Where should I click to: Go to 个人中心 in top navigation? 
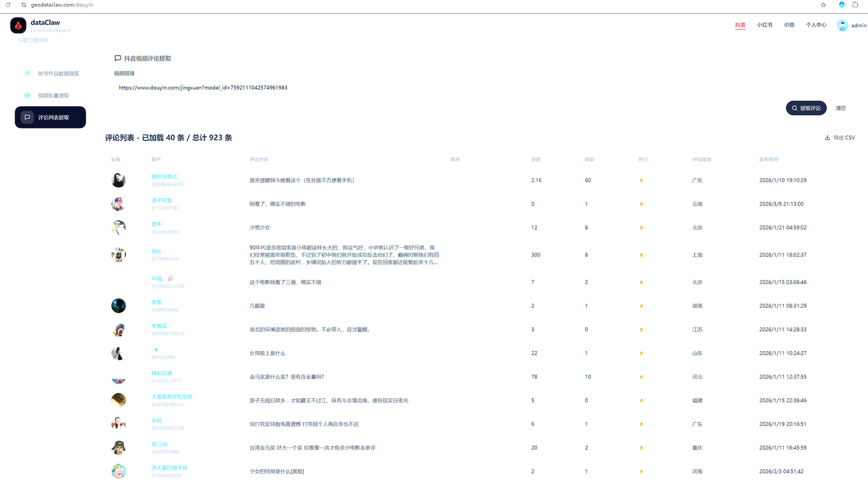pos(816,25)
